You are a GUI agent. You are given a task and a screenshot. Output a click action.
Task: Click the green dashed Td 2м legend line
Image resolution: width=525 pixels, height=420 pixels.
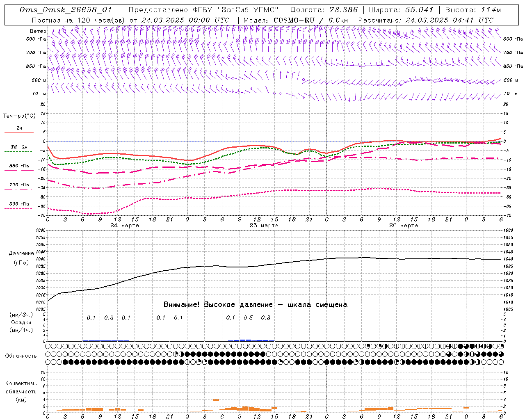18,152
